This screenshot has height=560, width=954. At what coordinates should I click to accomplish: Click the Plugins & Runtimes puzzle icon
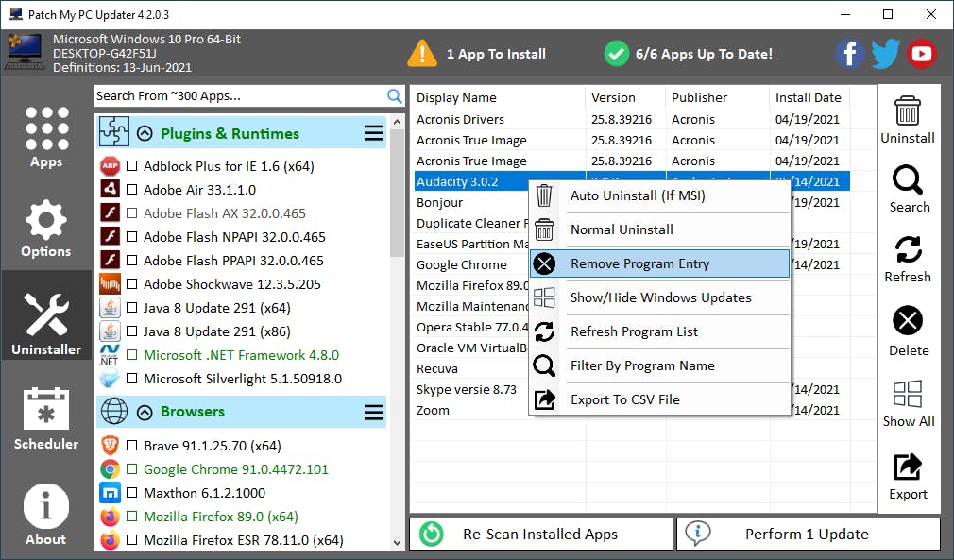[x=114, y=132]
